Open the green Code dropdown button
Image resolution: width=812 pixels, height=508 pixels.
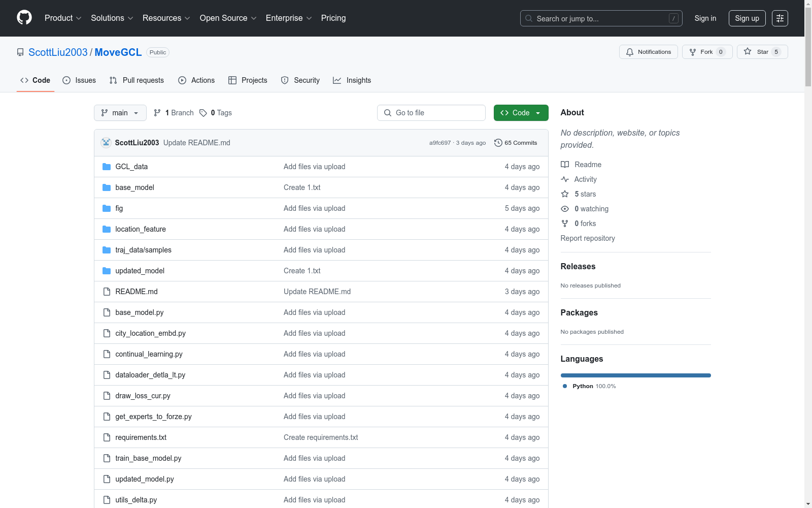(521, 113)
